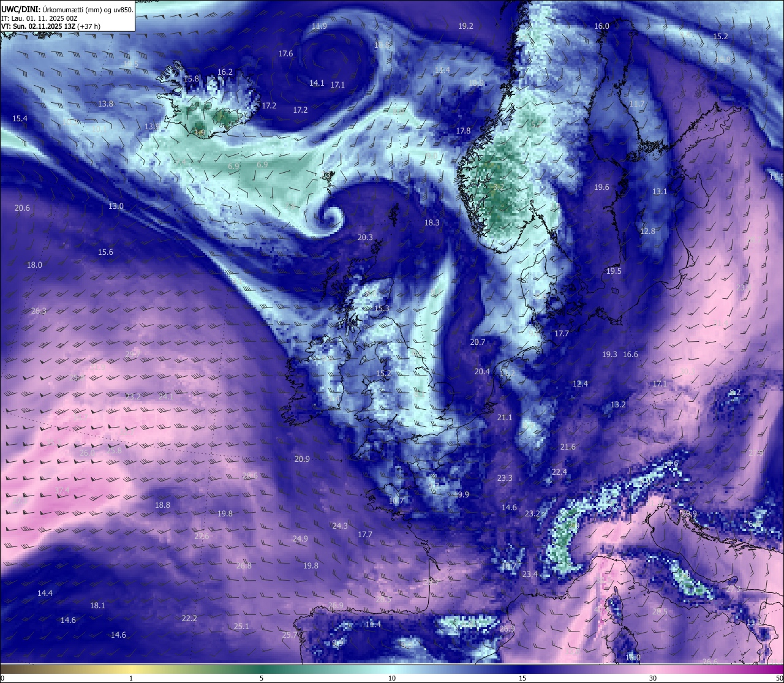Click the '26.3' map value
784x683 pixels.
click(x=39, y=311)
